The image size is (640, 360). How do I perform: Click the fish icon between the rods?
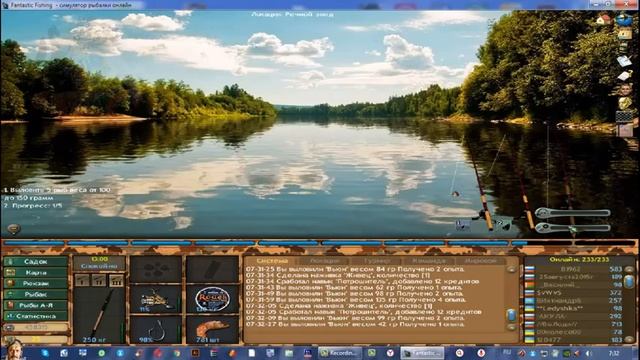click(504, 224)
